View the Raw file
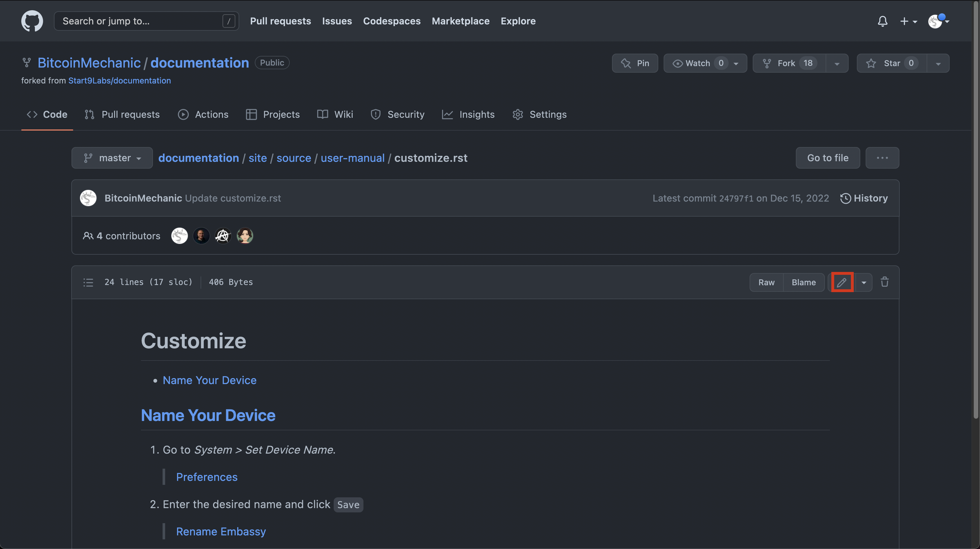 pyautogui.click(x=766, y=282)
